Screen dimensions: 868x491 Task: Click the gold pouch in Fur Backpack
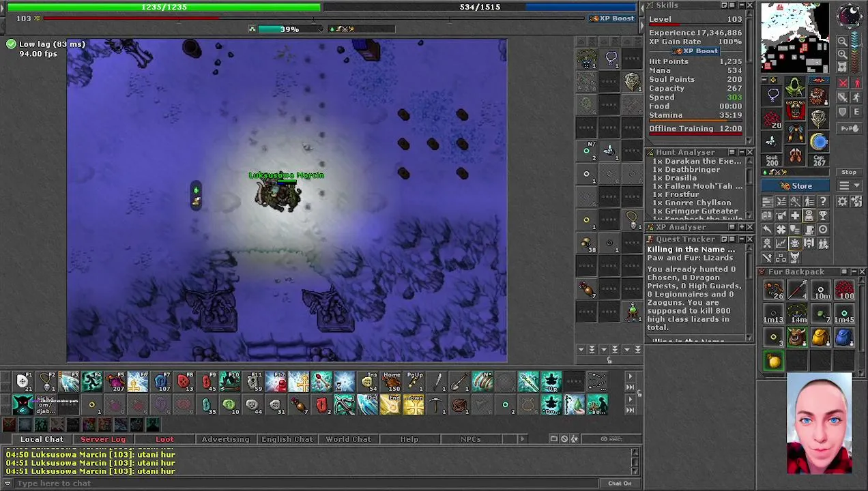point(773,361)
